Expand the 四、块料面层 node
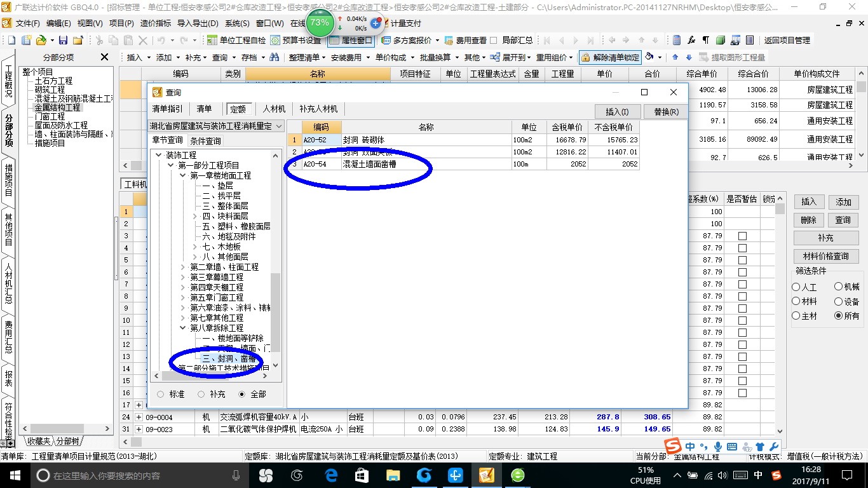The width and height of the screenshot is (868, 488). click(195, 216)
